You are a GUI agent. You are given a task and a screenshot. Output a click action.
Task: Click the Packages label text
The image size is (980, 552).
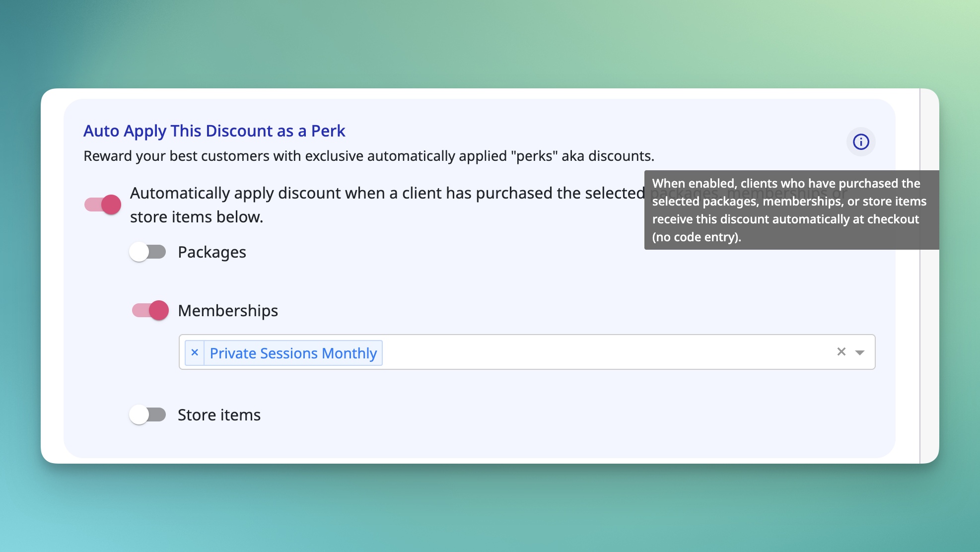click(212, 252)
